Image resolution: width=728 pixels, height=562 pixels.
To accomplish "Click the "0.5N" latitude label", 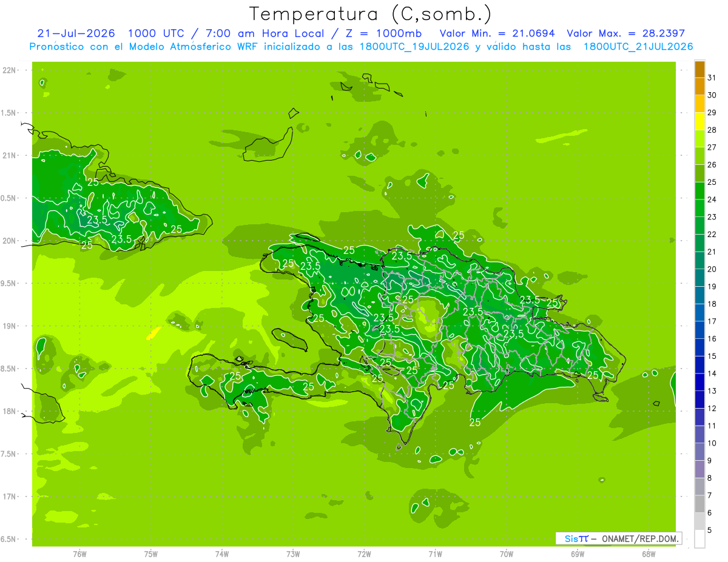I will 9,198.
